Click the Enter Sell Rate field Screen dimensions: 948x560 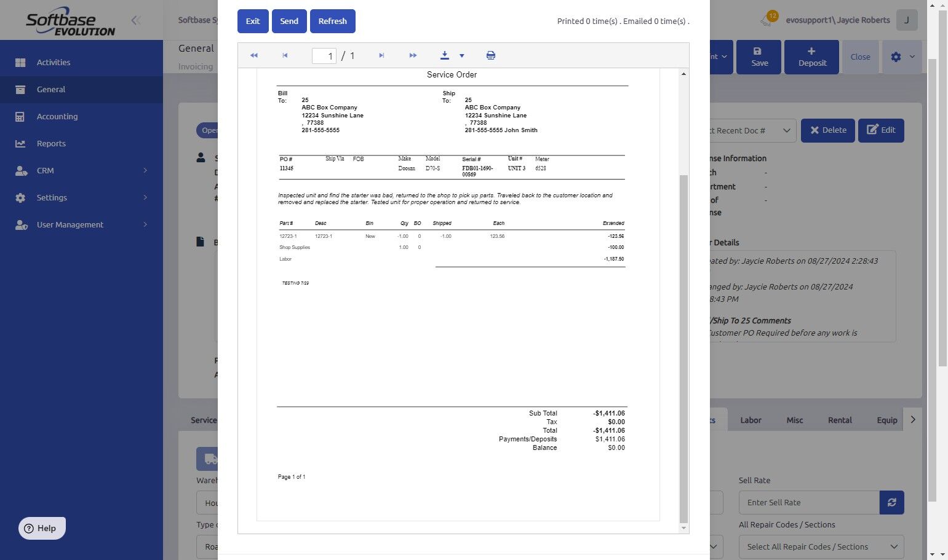click(x=809, y=503)
